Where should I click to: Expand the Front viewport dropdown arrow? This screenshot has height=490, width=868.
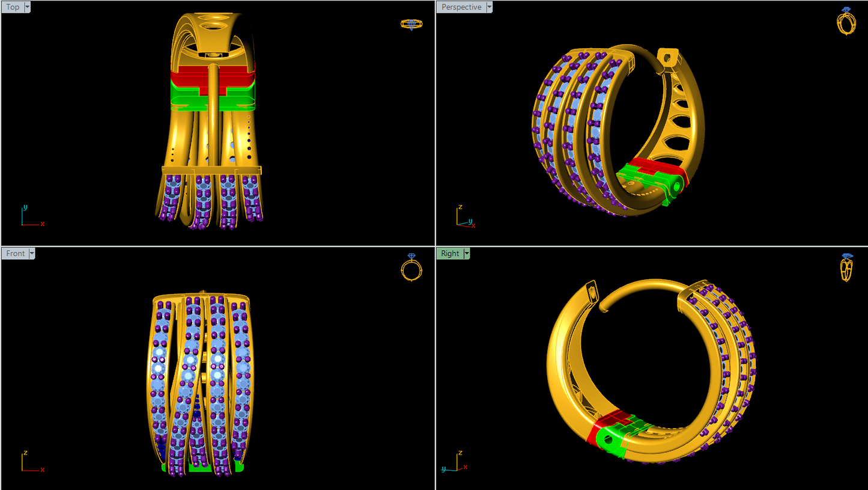[x=32, y=254]
